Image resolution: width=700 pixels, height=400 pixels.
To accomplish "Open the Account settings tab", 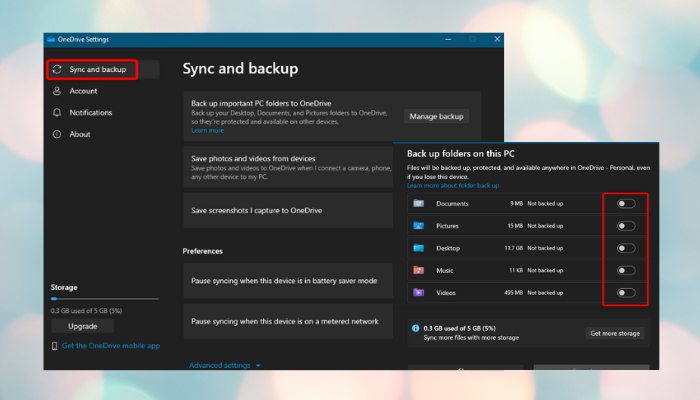I will [83, 91].
